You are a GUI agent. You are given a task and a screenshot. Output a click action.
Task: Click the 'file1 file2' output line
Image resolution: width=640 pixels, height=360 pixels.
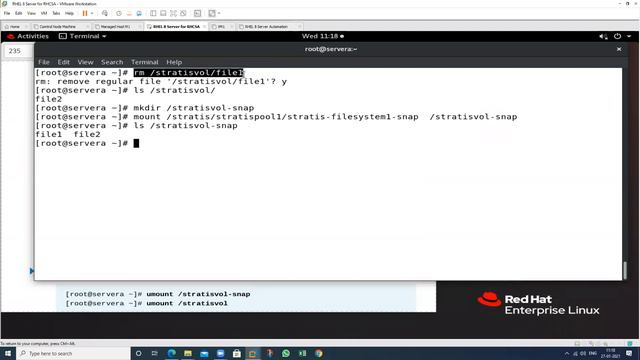(x=68, y=134)
